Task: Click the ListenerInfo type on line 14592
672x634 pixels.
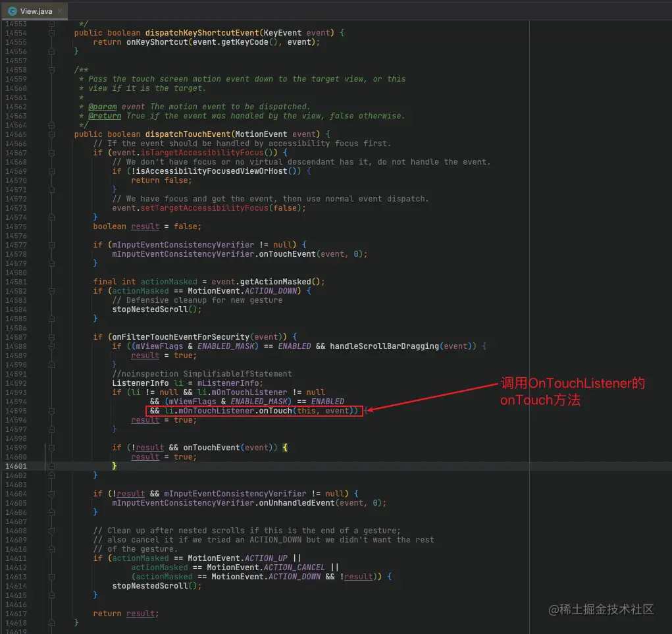Action: 141,383
